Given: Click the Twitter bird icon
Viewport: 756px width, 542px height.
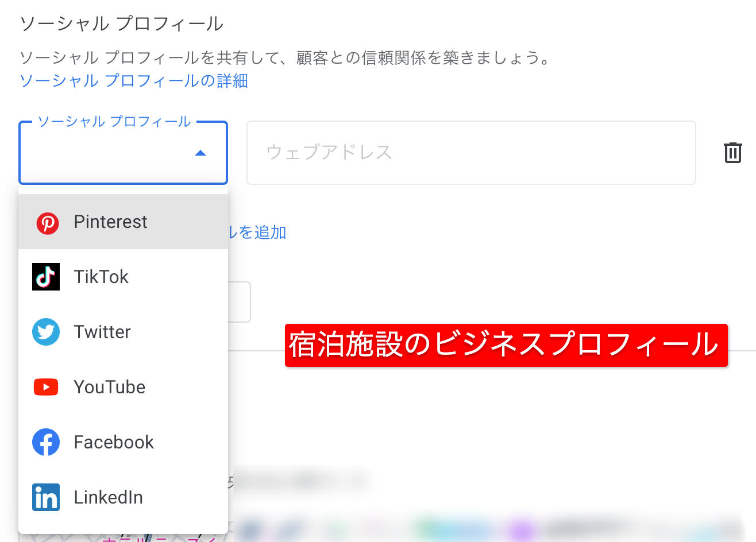Looking at the screenshot, I should coord(46,332).
